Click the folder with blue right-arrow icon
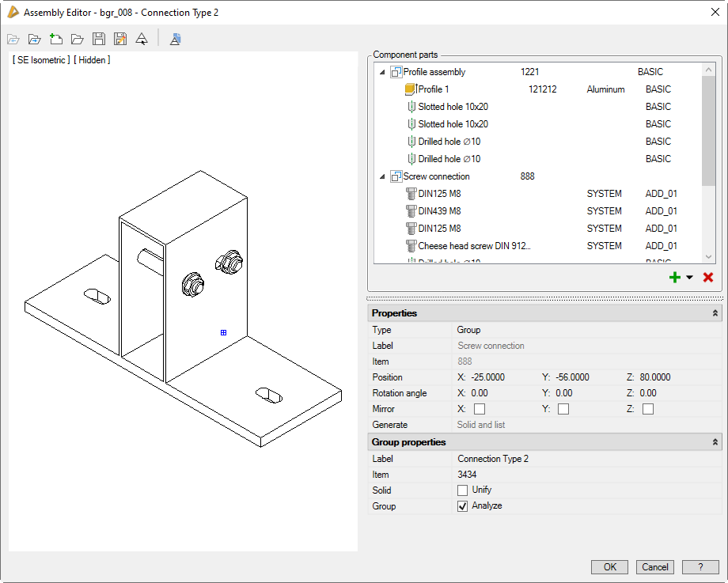 (x=34, y=39)
